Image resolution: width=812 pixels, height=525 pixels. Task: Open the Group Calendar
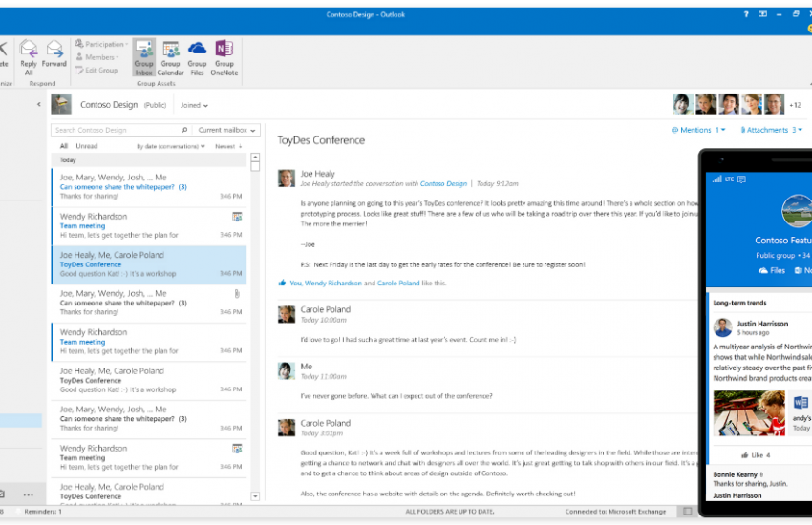click(x=170, y=58)
